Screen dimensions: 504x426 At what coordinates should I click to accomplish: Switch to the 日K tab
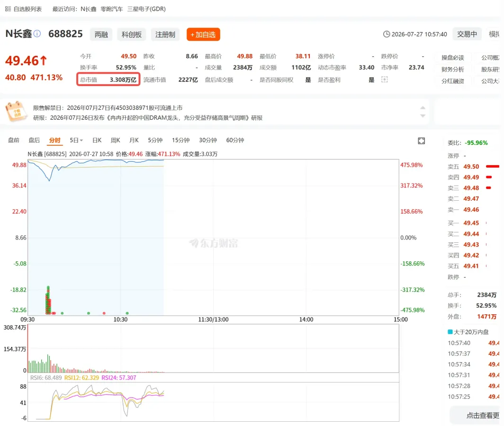point(97,140)
